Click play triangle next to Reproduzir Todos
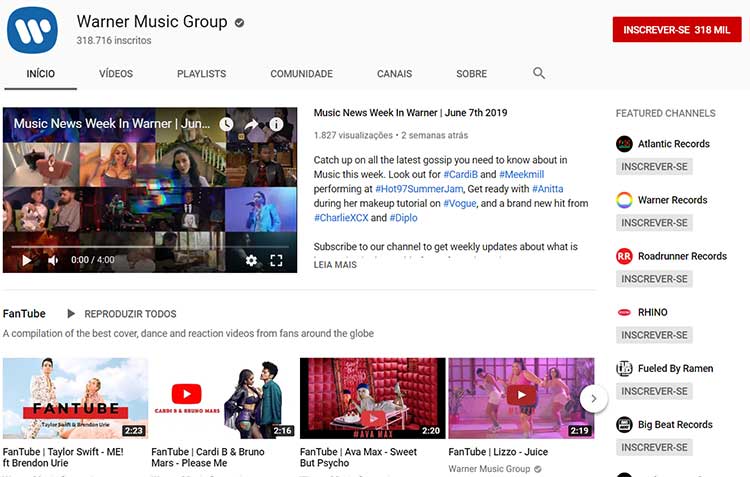Screen dimensions: 750x477 (x=71, y=314)
